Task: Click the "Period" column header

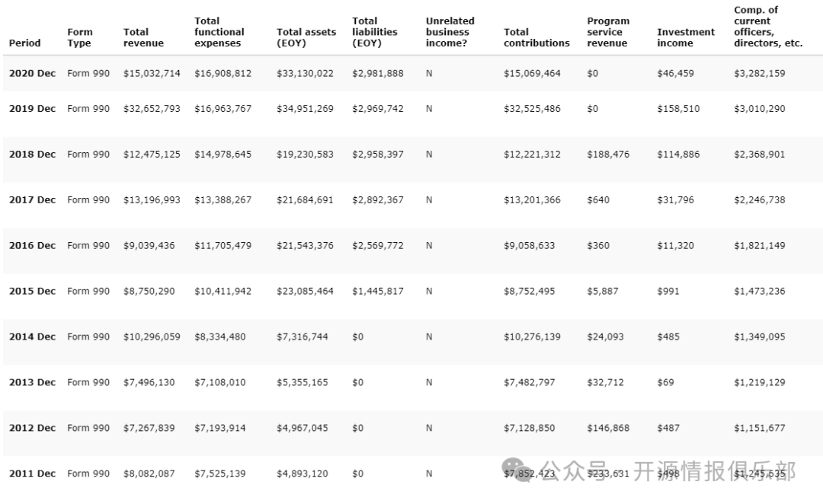Action: click(x=24, y=43)
